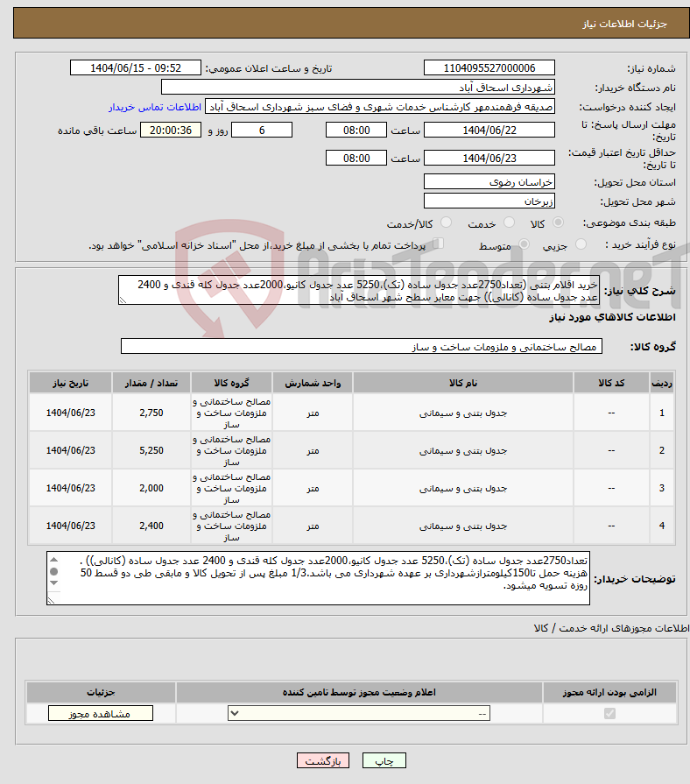Click quantity cell 2,000 in row 3
Screen dimensions: 690x784
click(151, 488)
